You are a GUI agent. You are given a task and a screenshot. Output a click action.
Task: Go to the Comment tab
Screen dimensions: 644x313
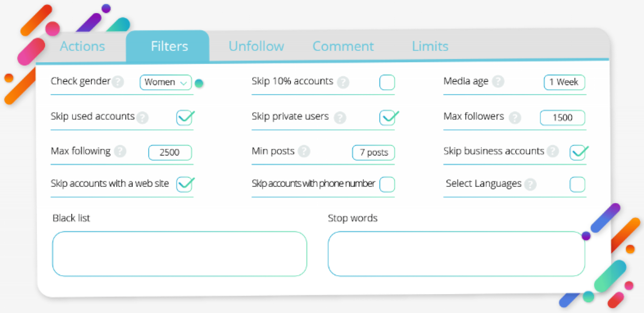pos(343,46)
